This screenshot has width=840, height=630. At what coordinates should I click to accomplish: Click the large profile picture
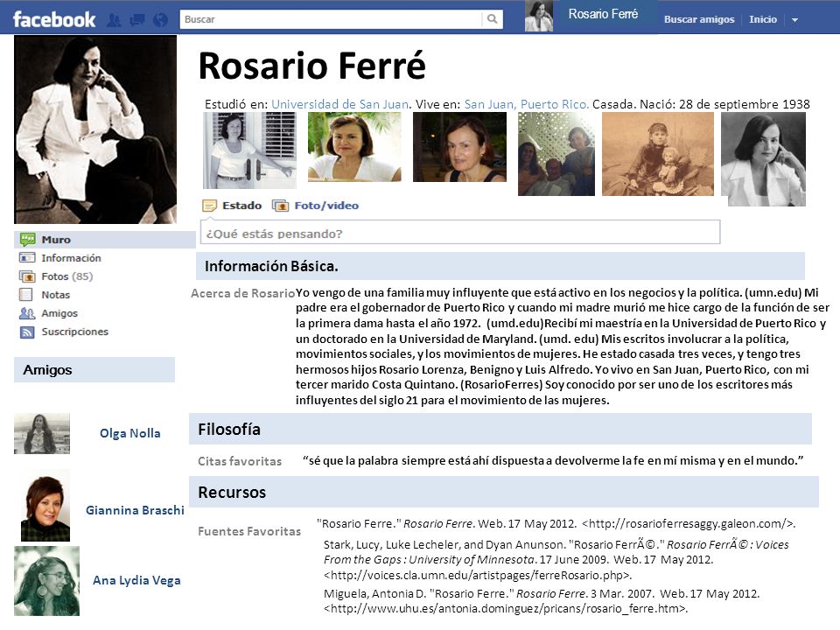pyautogui.click(x=95, y=129)
